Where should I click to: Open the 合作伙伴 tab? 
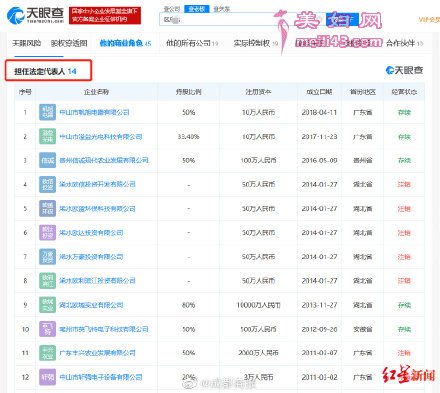(x=404, y=43)
